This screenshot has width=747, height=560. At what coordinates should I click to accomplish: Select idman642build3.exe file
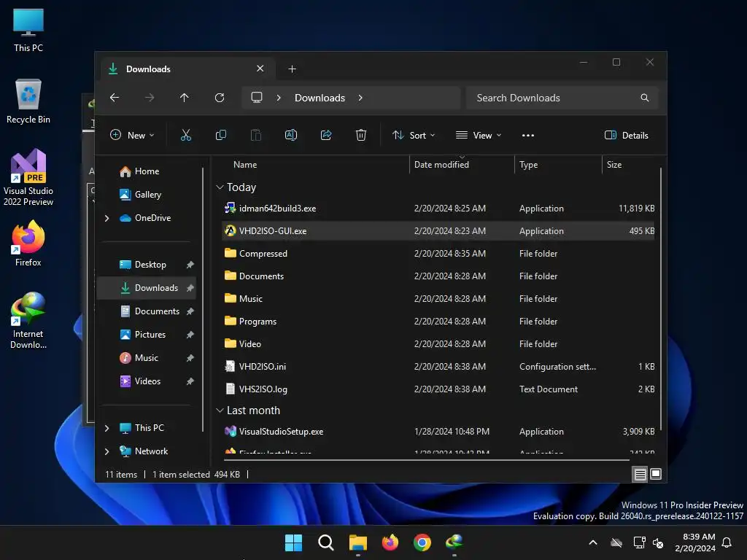point(438,208)
